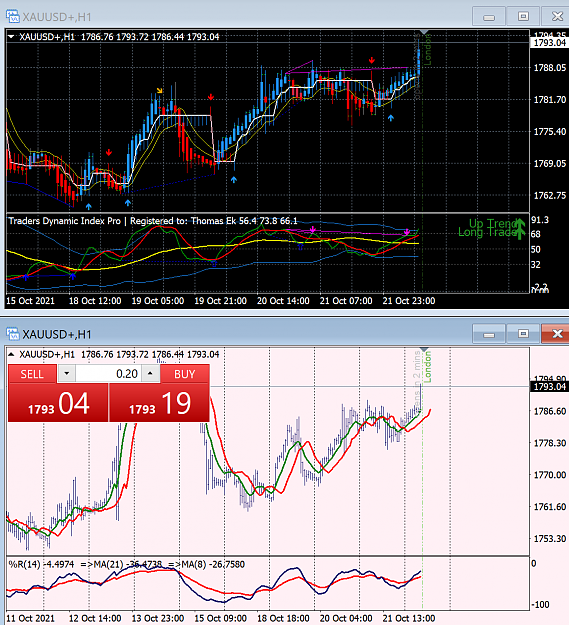
Task: Click the London session label in upper chart
Action: [x=427, y=50]
